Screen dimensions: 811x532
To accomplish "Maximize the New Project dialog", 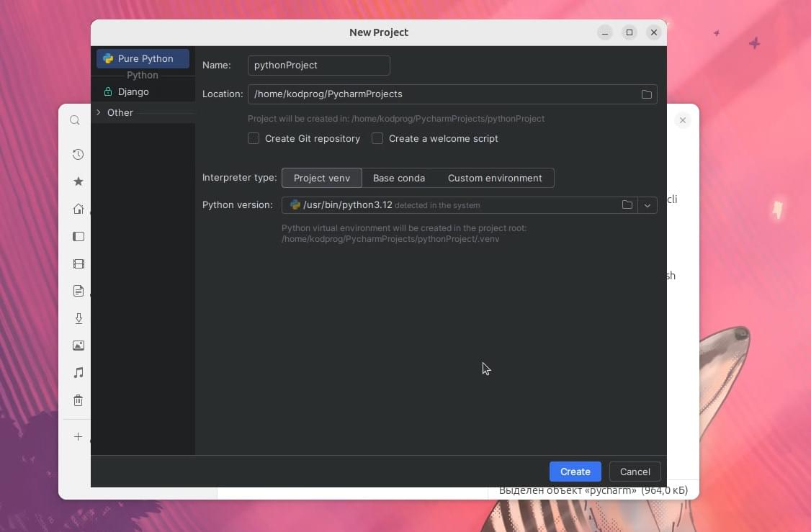I will [x=629, y=32].
